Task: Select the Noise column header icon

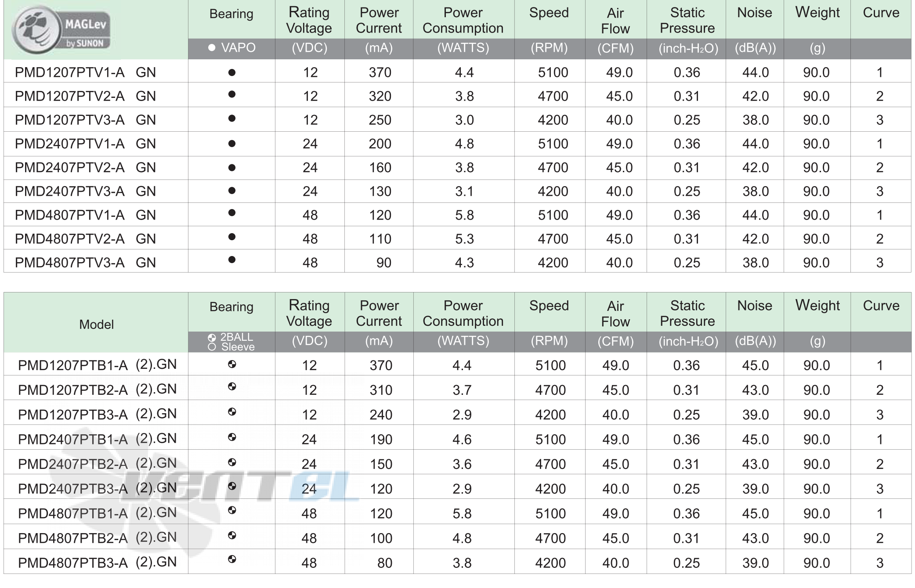Action: (x=742, y=14)
